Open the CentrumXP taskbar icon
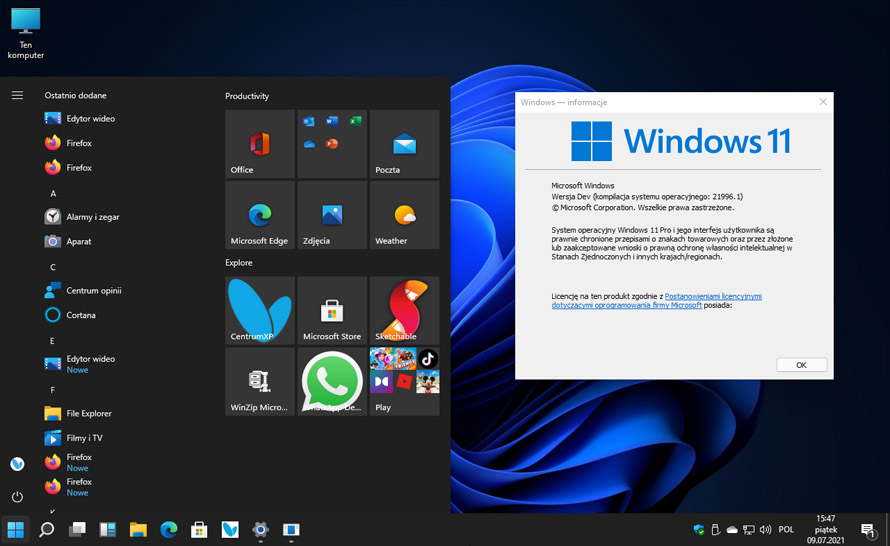The width and height of the screenshot is (890, 546). [x=230, y=530]
